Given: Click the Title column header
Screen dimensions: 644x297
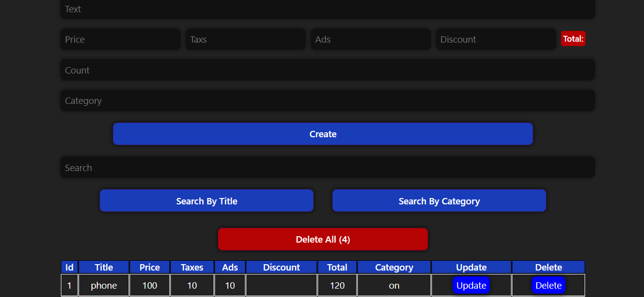Looking at the screenshot, I should click(104, 267).
